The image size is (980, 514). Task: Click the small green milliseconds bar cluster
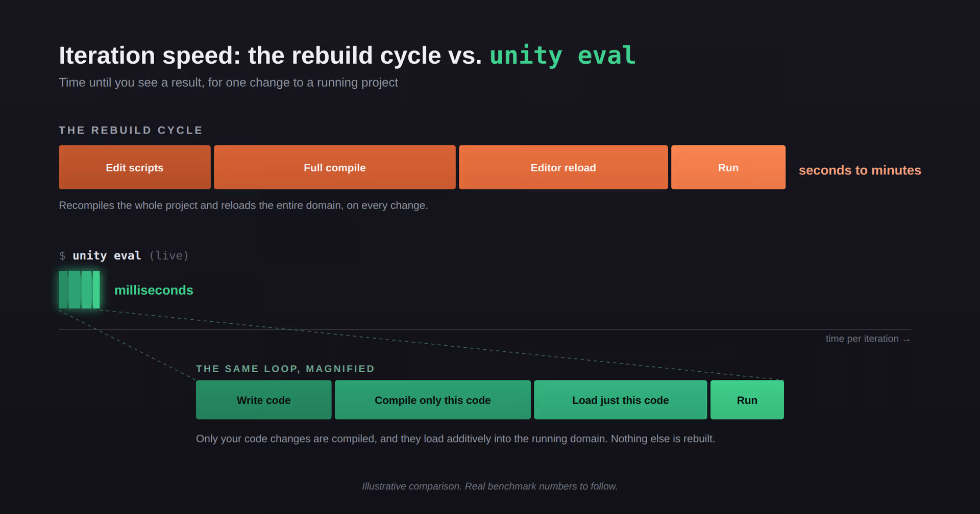[79, 290]
